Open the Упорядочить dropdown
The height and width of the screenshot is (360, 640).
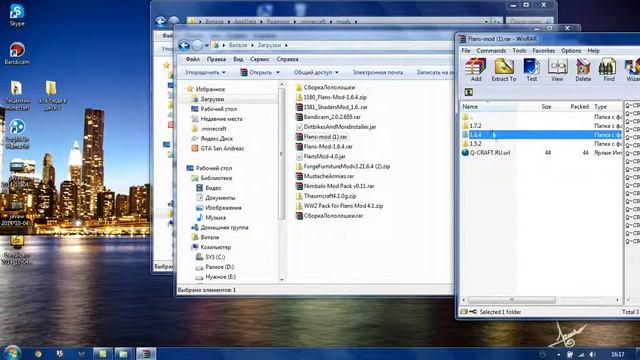[205, 72]
